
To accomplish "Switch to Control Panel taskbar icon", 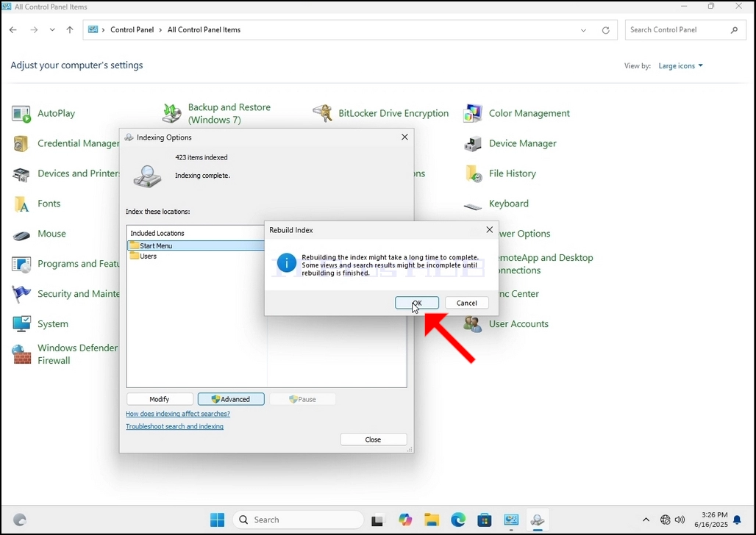I will click(x=511, y=520).
